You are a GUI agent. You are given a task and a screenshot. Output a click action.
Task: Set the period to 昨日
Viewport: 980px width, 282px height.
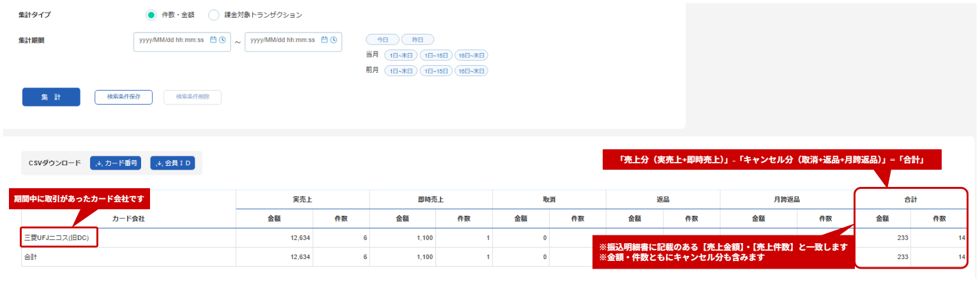click(x=418, y=39)
